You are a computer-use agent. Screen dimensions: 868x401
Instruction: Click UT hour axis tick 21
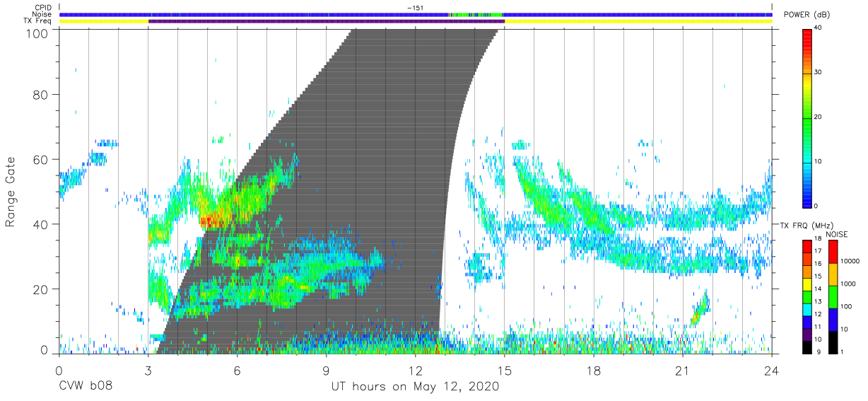682,370
